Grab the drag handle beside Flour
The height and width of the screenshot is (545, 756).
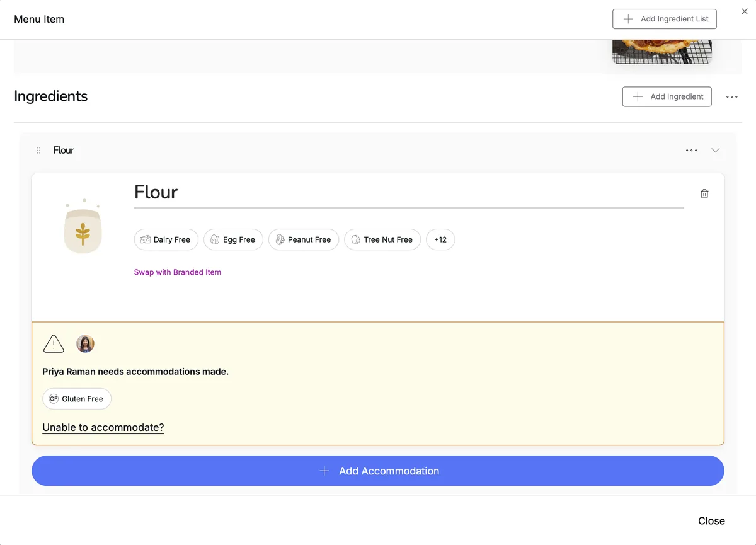coord(38,151)
